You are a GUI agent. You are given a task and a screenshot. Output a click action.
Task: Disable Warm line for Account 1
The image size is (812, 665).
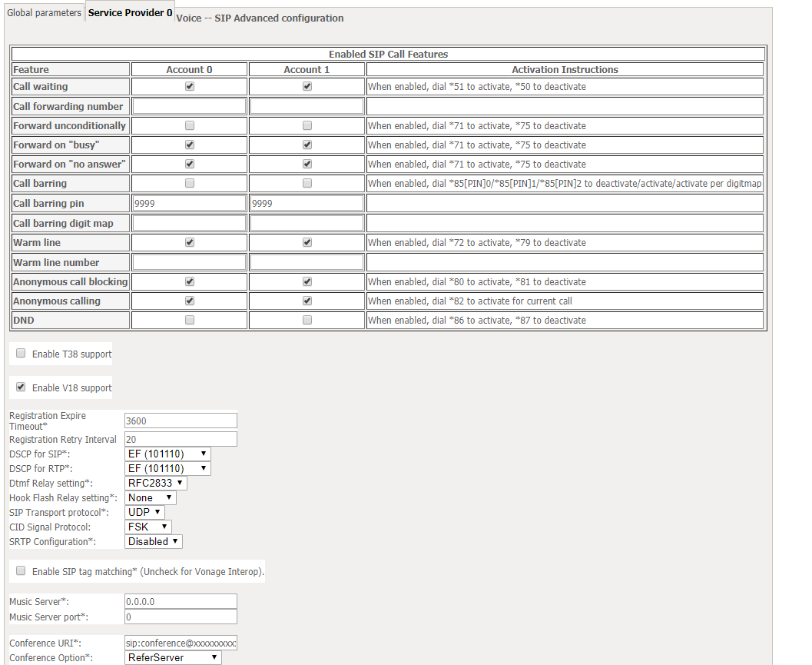click(307, 242)
